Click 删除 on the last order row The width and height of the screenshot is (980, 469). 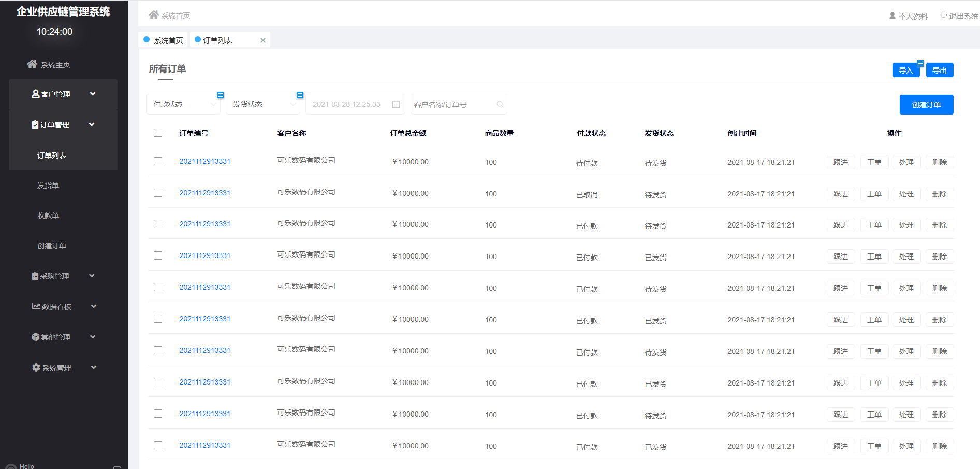[940, 446]
